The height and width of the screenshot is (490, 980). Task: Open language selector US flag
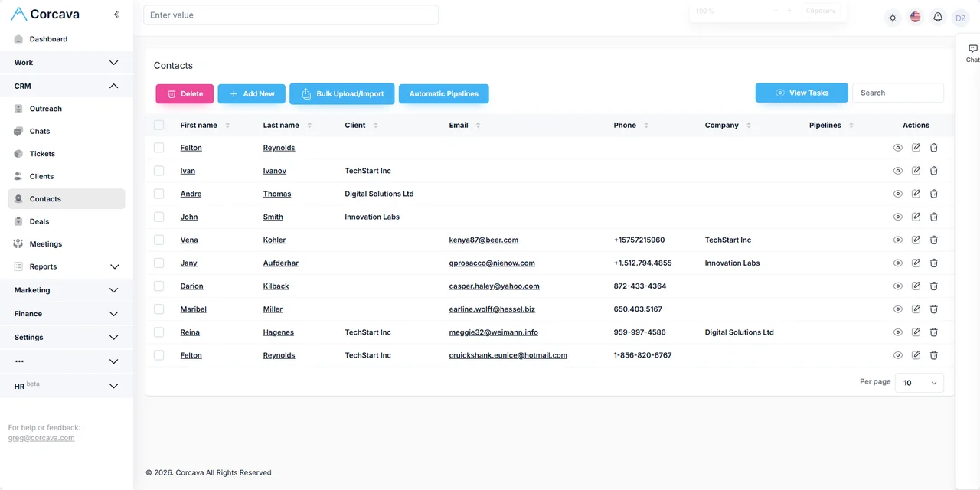click(x=915, y=17)
